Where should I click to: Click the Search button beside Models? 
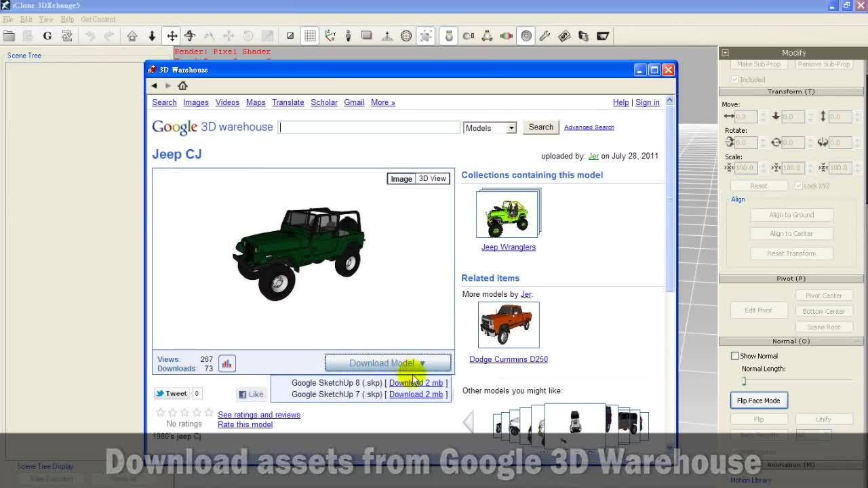pyautogui.click(x=541, y=127)
